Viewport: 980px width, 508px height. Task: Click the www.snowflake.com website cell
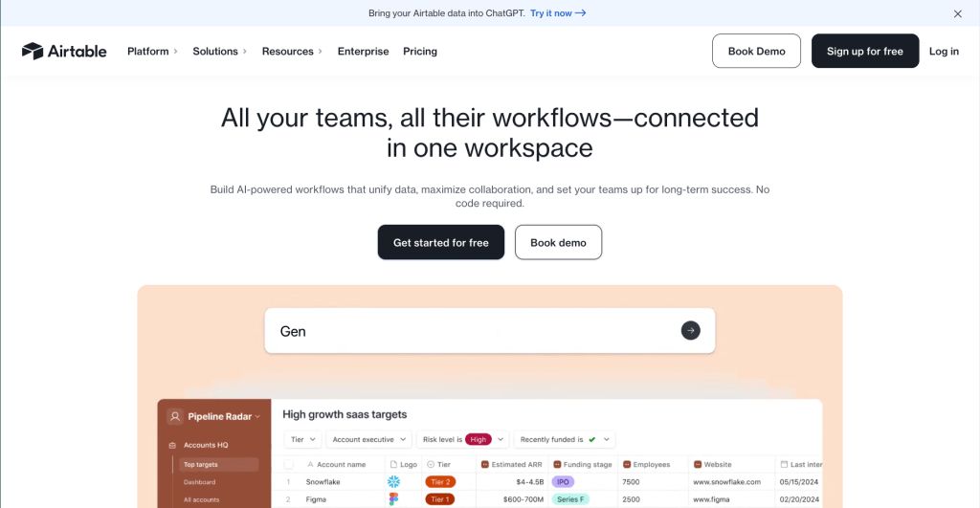(727, 482)
